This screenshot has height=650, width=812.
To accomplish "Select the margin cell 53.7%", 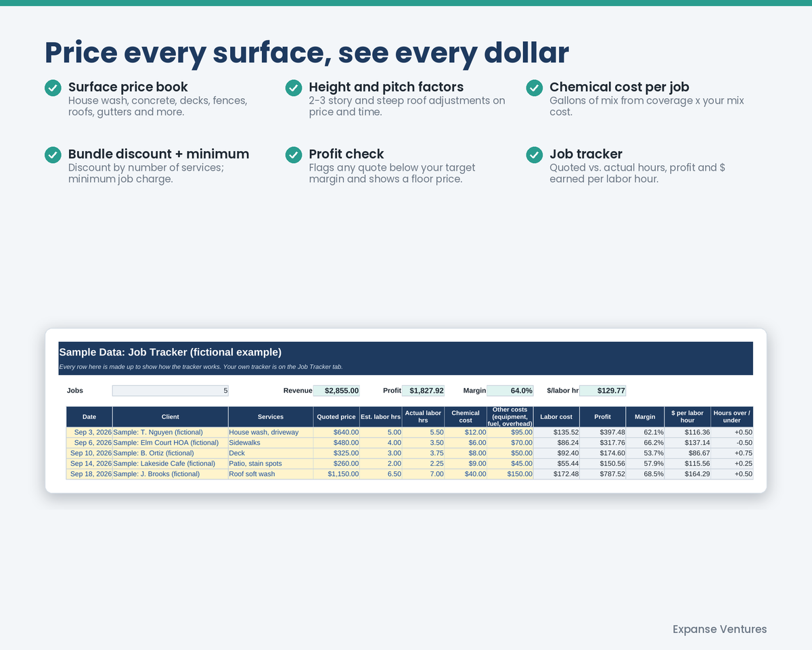I will (646, 454).
